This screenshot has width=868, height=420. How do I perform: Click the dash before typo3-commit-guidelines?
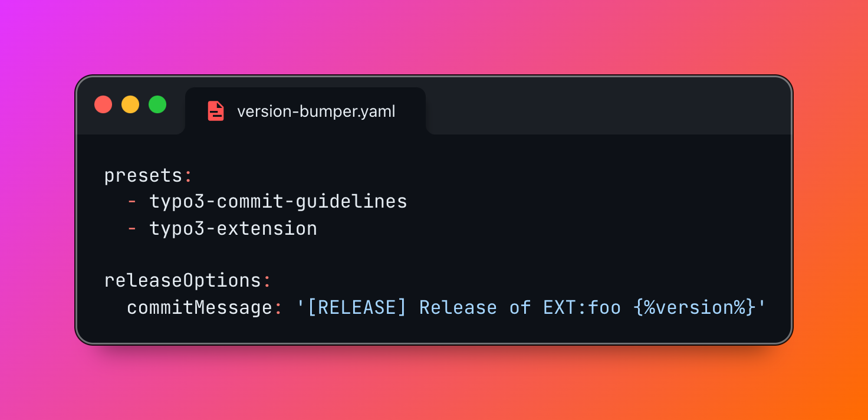click(132, 202)
